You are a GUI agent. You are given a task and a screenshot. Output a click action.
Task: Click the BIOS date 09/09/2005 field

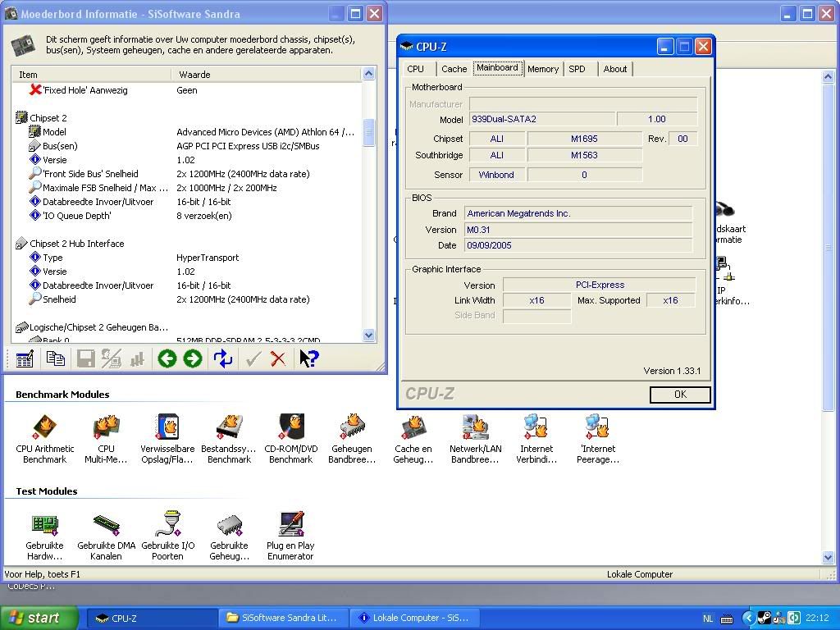tap(578, 245)
